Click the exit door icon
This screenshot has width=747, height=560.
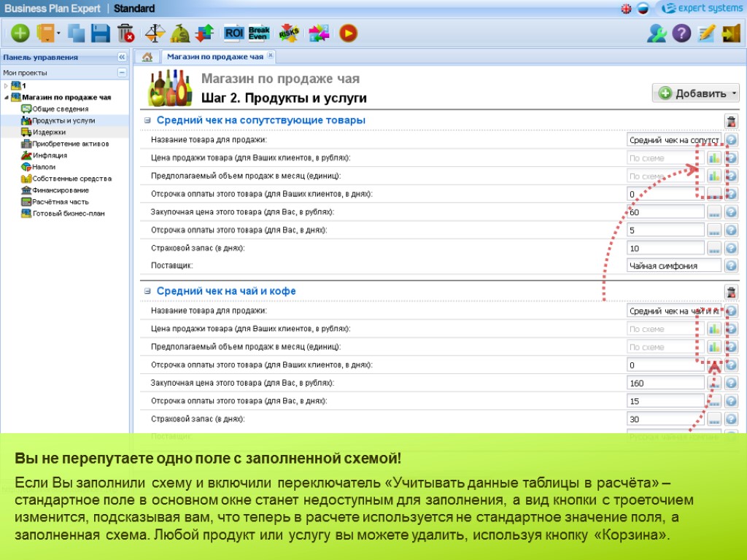(731, 34)
